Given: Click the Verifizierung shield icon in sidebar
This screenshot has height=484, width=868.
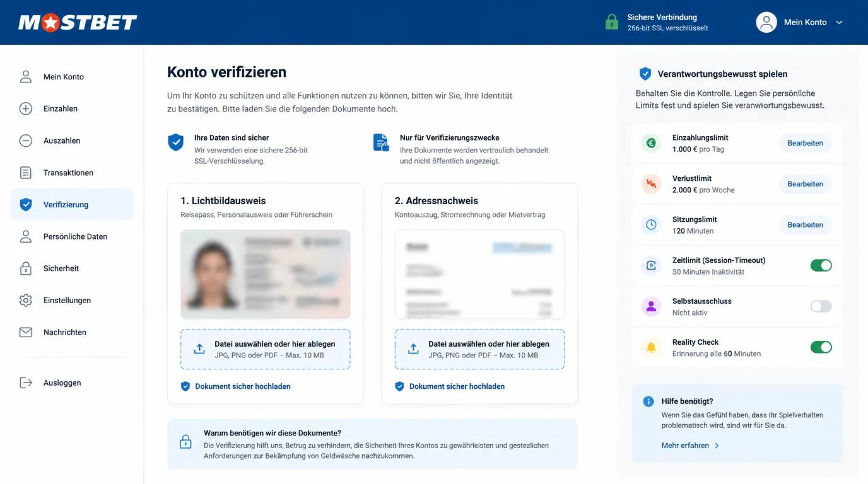Looking at the screenshot, I should click(x=26, y=204).
